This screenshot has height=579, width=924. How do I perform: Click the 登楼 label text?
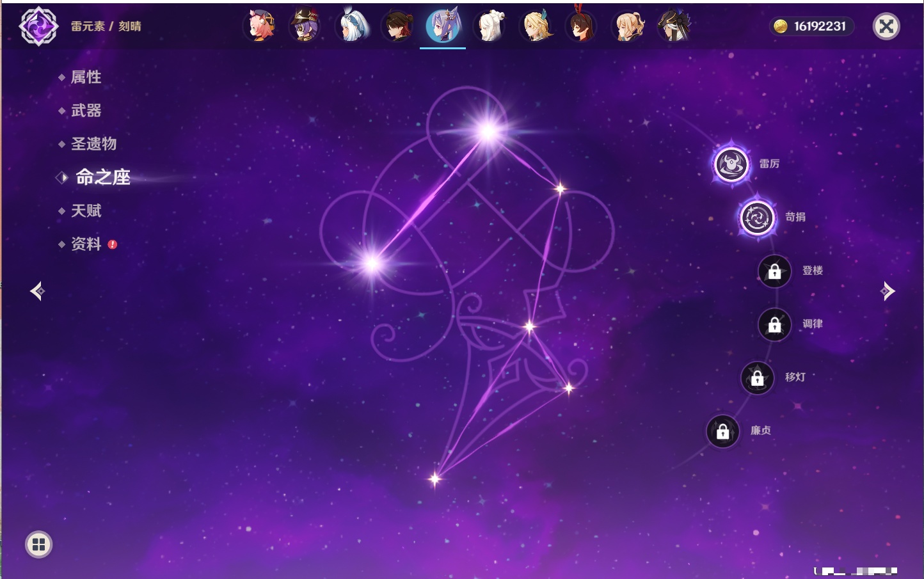(x=813, y=270)
